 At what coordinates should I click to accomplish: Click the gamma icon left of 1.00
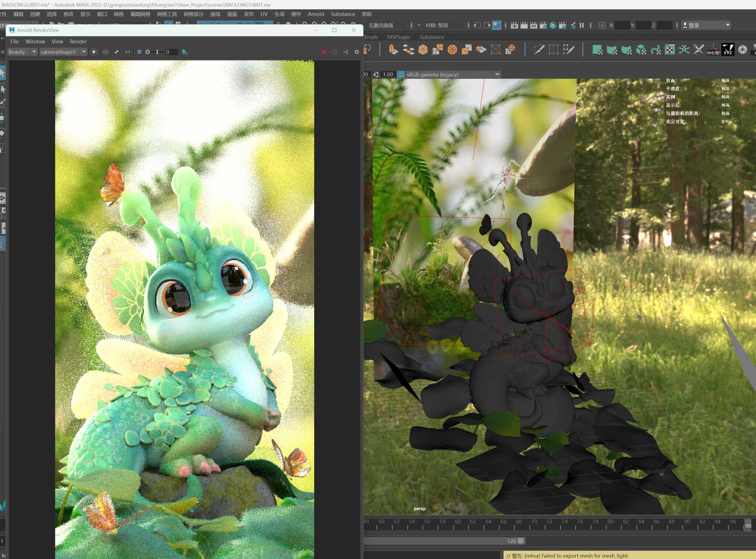(x=376, y=75)
